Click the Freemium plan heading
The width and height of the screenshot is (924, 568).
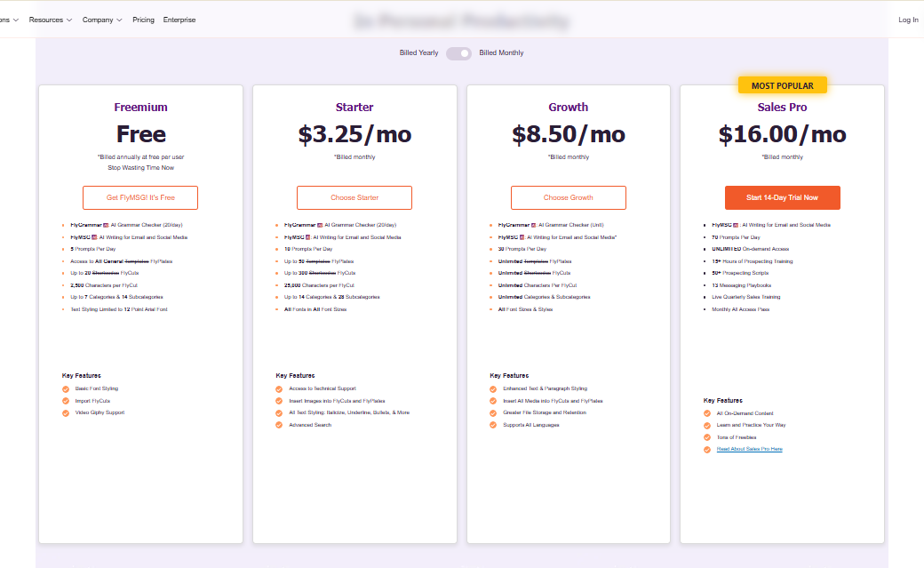[141, 107]
